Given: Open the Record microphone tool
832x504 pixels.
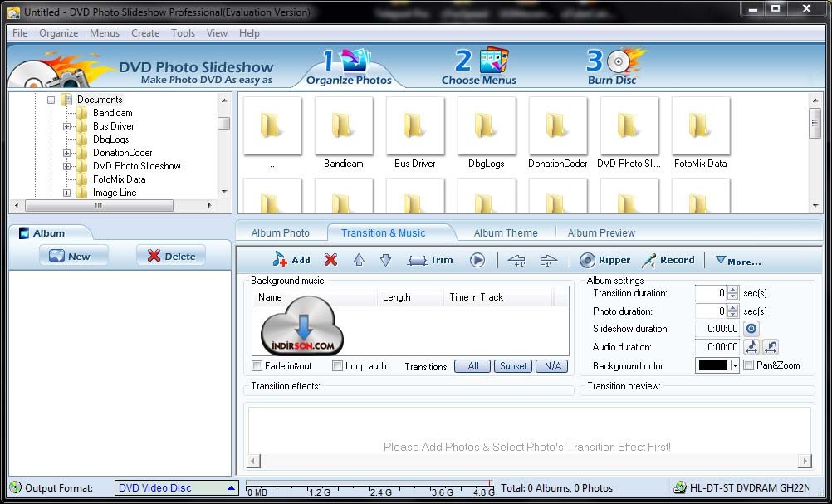Looking at the screenshot, I should tap(668, 260).
